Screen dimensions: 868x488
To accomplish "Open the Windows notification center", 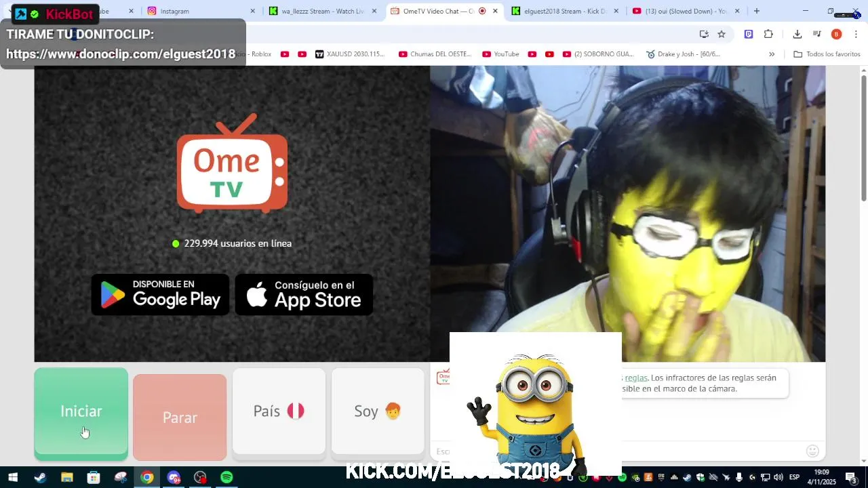I will click(852, 478).
